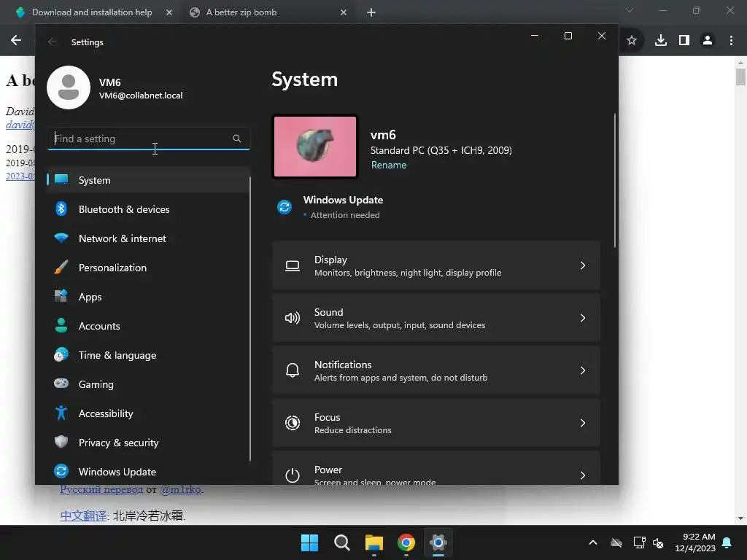The image size is (747, 560).
Task: Click the Time & language clock icon
Action: coord(61,355)
